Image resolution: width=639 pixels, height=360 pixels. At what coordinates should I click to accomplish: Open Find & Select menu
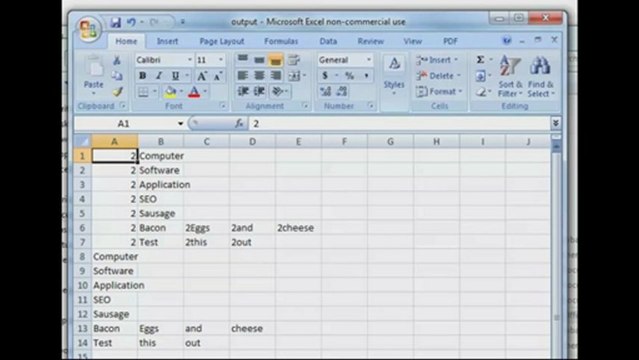[x=540, y=76]
